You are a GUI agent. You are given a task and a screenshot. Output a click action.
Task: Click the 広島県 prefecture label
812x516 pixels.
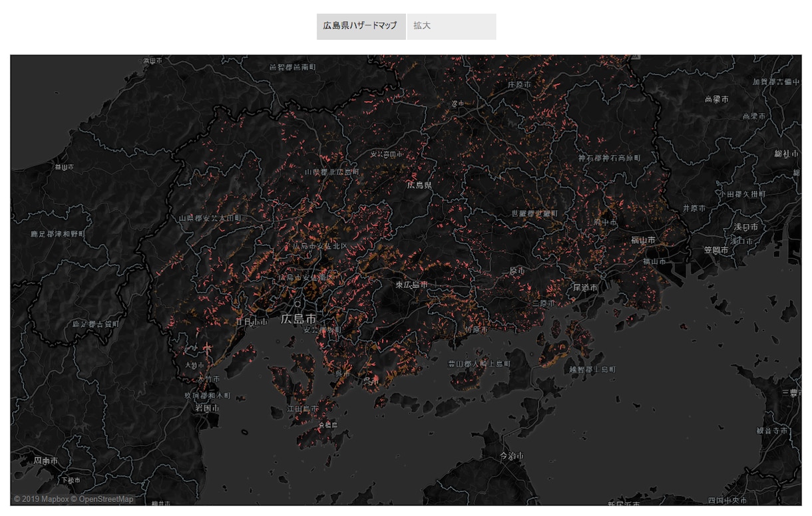tap(419, 185)
